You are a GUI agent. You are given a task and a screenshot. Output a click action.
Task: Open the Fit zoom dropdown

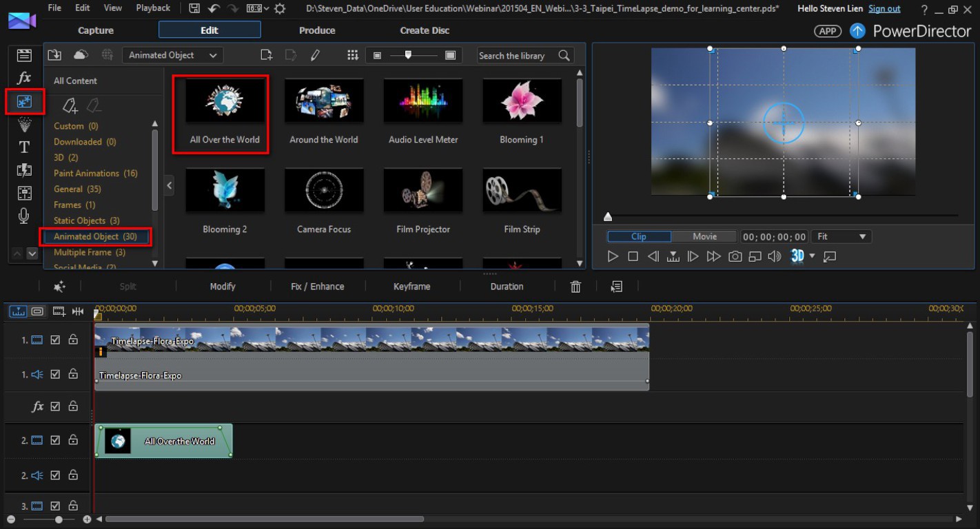point(841,236)
